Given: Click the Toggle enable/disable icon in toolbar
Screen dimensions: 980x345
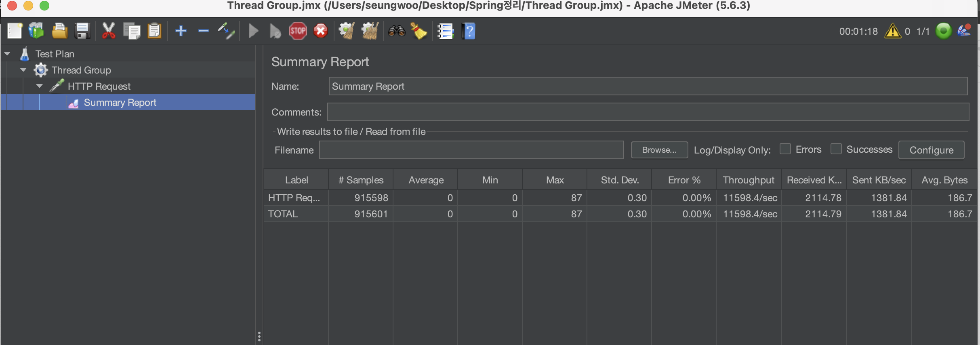Looking at the screenshot, I should 226,31.
